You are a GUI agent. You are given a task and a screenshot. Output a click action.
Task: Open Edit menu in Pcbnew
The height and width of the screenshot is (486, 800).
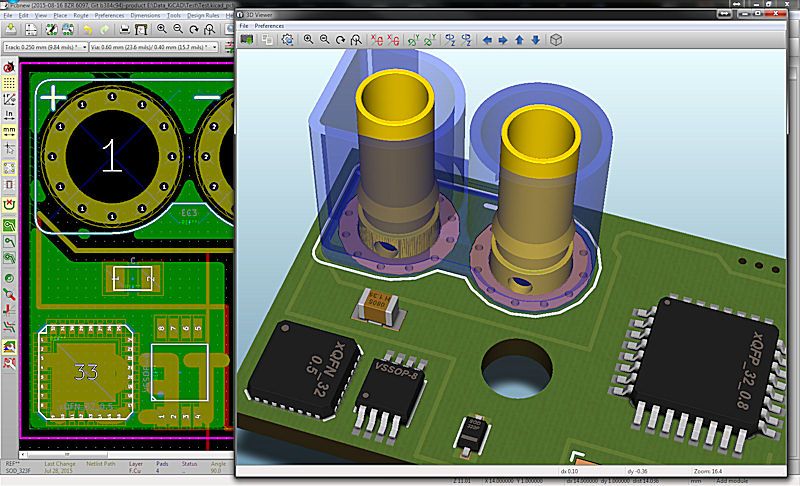23,16
